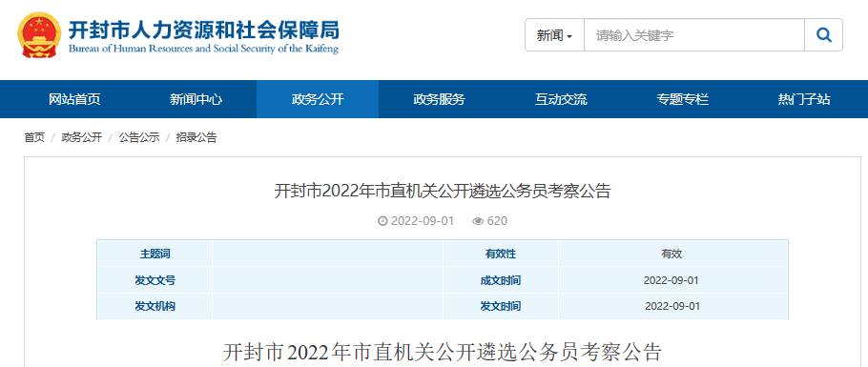Click the 成文时间 date value 2022-09-01
The height and width of the screenshot is (367, 868).
(672, 280)
